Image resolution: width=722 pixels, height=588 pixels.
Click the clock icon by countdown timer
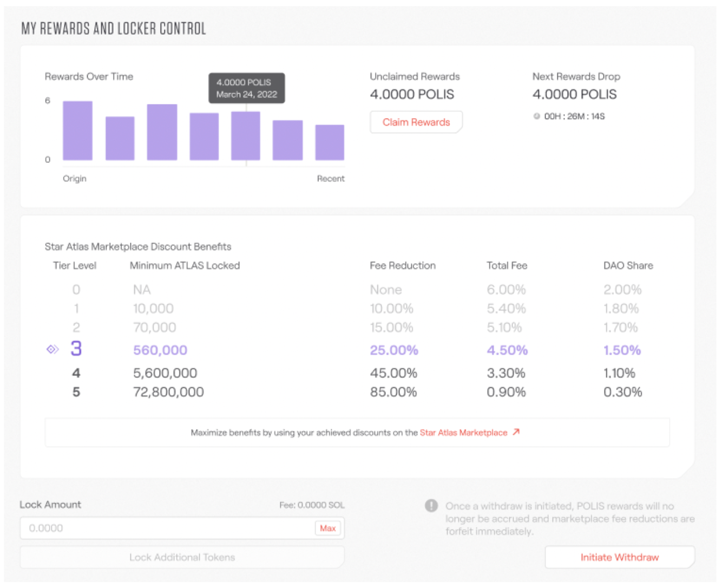pos(536,116)
